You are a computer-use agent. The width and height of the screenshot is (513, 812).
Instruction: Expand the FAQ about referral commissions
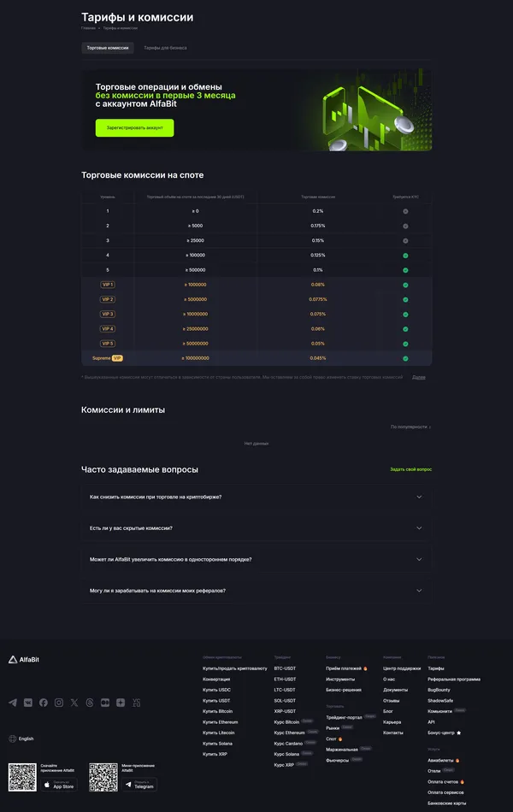(x=256, y=591)
